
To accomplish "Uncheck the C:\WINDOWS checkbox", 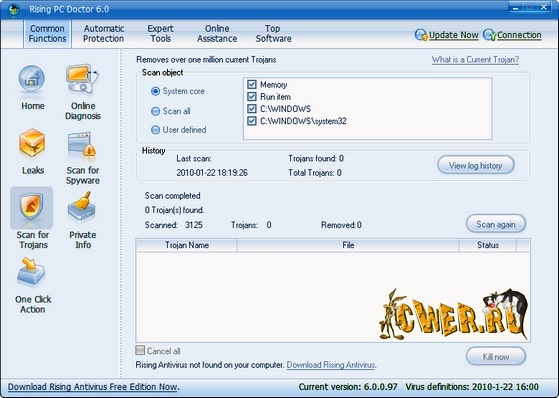I will (252, 109).
